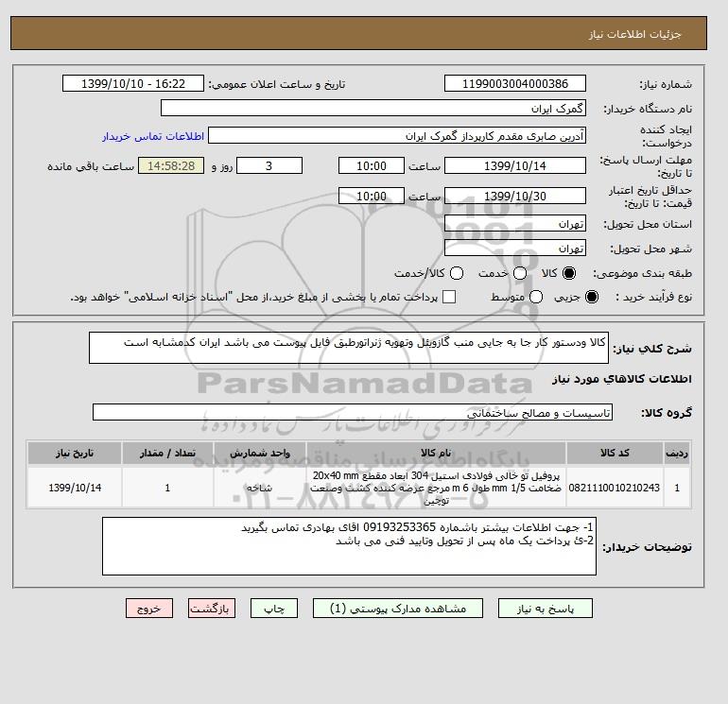This screenshot has width=728, height=704.
Task: Click the requester name field آدرین صابری مقدم
Action: pyautogui.click(x=397, y=136)
